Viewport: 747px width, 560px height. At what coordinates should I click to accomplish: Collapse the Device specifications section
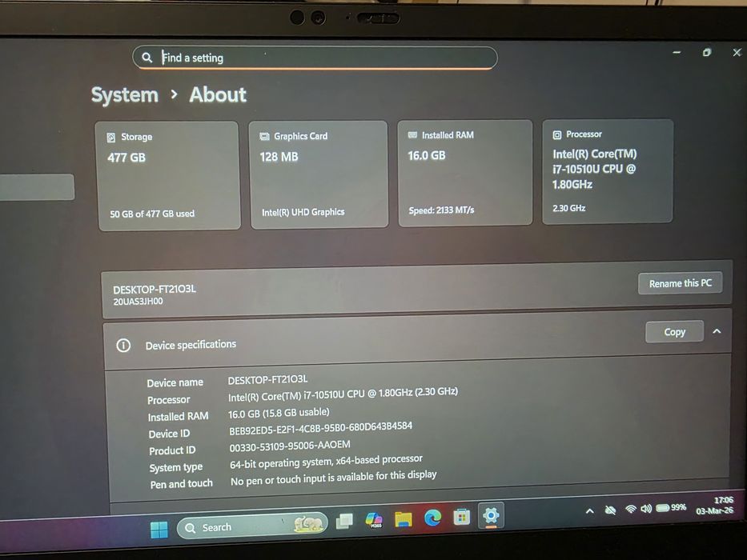point(717,331)
